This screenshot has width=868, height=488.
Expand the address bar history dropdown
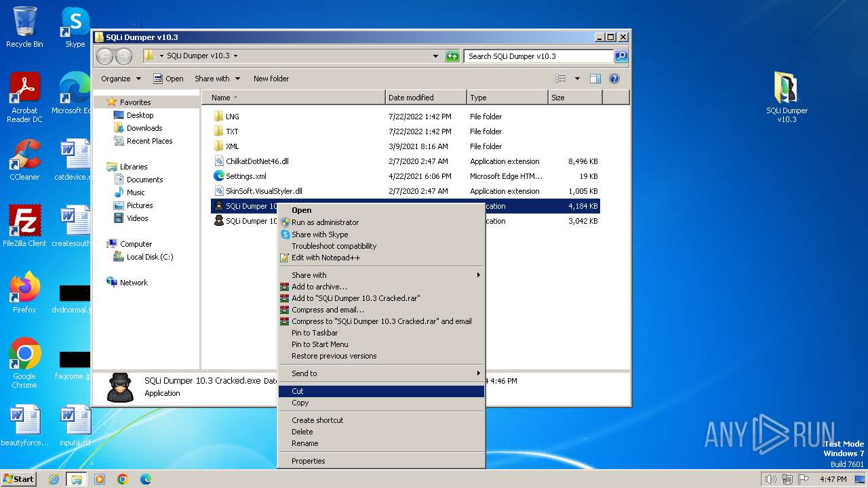435,56
